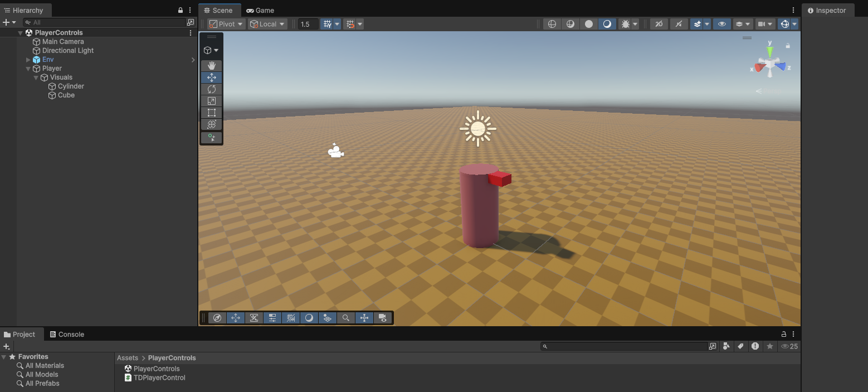Toggle scene effects (skybox, fog)
The image size is (868, 392).
[696, 24]
